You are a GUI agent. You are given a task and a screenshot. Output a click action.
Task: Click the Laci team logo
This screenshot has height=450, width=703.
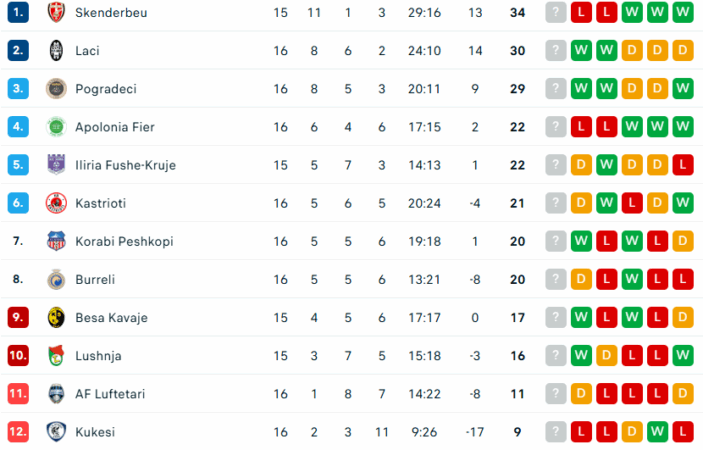(x=56, y=50)
